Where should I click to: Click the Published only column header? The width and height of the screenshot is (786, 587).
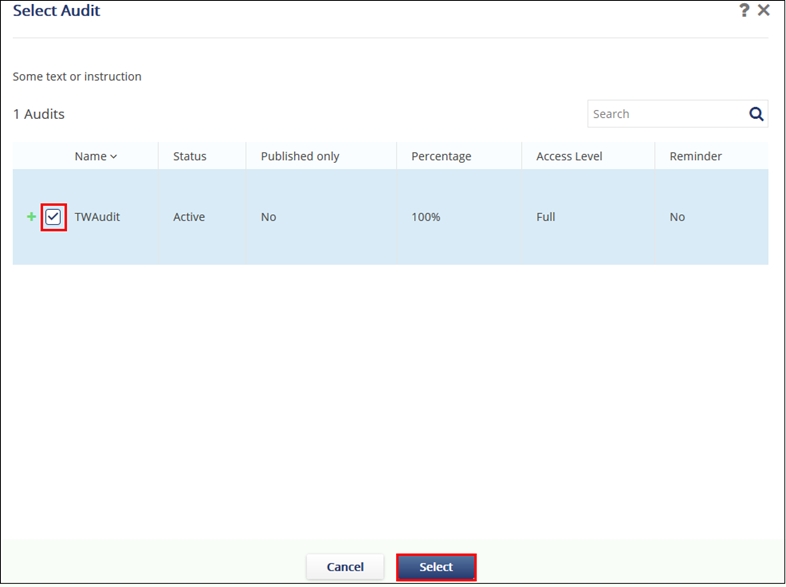300,156
